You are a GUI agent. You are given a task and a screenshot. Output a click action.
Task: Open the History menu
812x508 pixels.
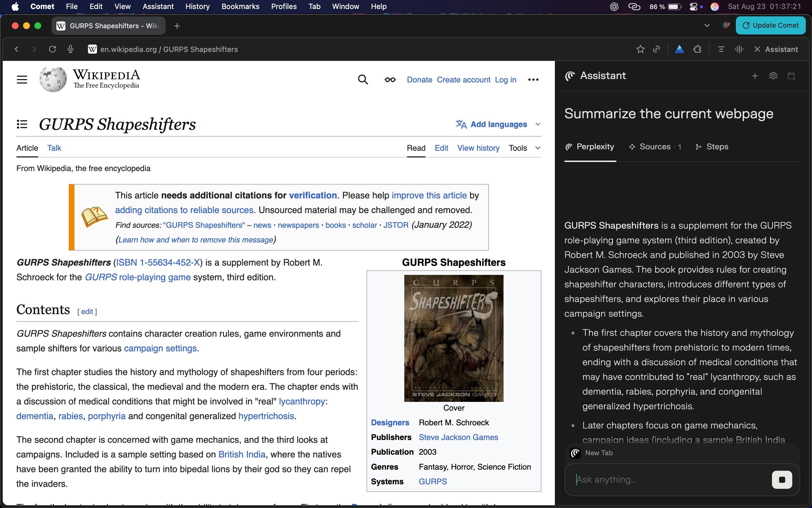[197, 6]
